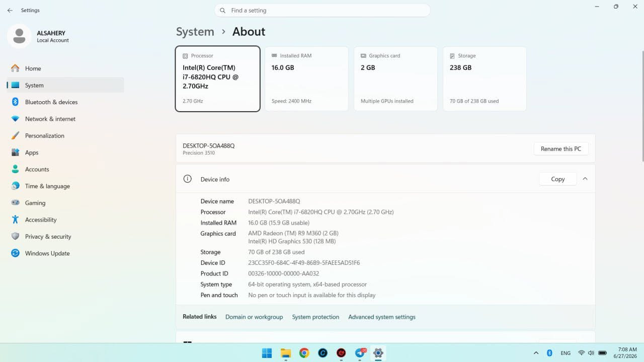Image resolution: width=644 pixels, height=362 pixels.
Task: Open Apps settings
Action: coord(65,153)
